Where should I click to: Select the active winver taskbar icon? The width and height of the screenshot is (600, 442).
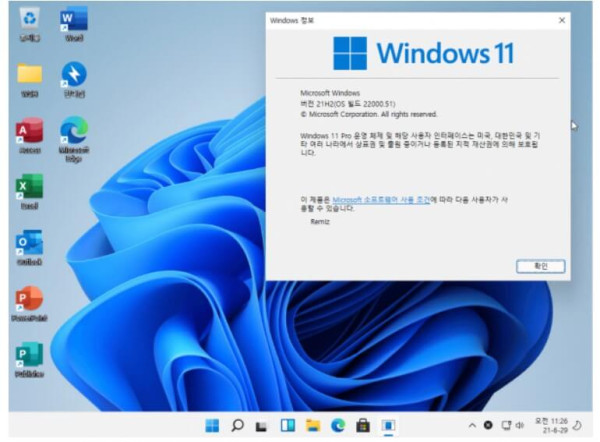pos(388,426)
